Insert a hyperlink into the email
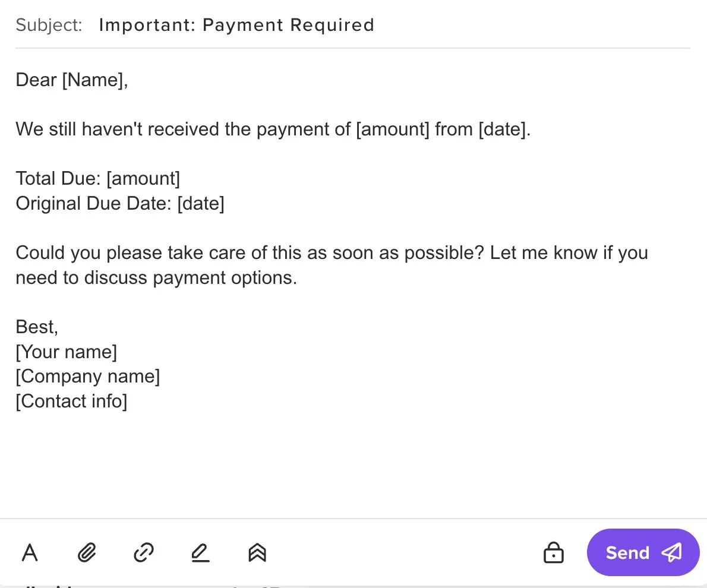The height and width of the screenshot is (588, 707). [143, 552]
